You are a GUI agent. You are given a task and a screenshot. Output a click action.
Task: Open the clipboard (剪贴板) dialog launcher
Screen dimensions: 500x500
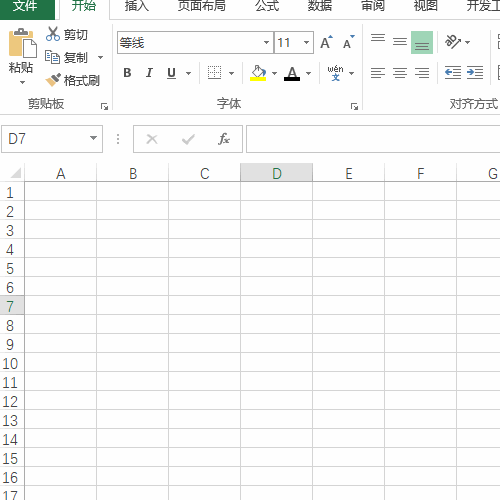click(x=104, y=106)
